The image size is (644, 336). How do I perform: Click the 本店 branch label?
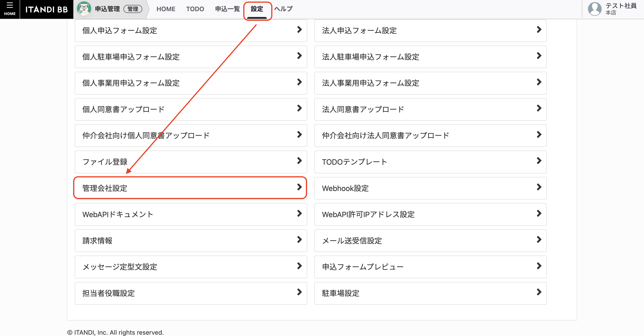click(610, 13)
